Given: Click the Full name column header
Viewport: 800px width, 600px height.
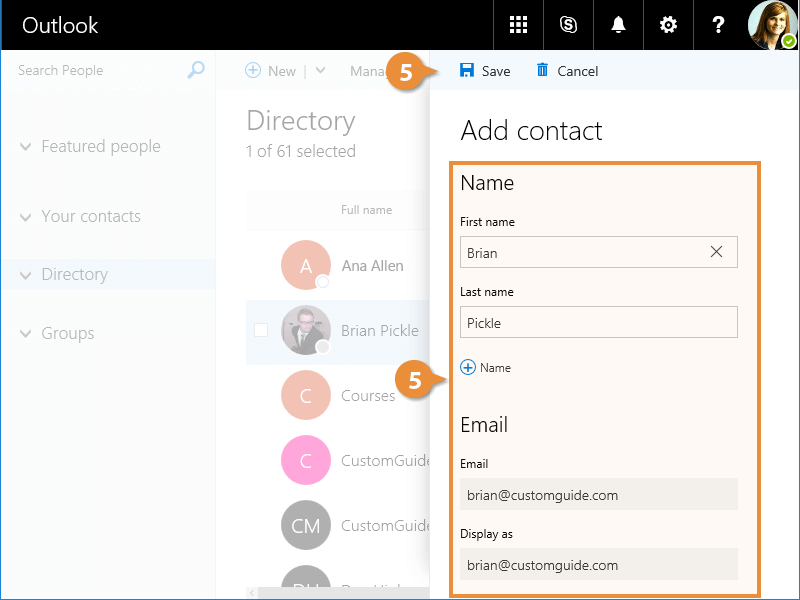Looking at the screenshot, I should (366, 210).
